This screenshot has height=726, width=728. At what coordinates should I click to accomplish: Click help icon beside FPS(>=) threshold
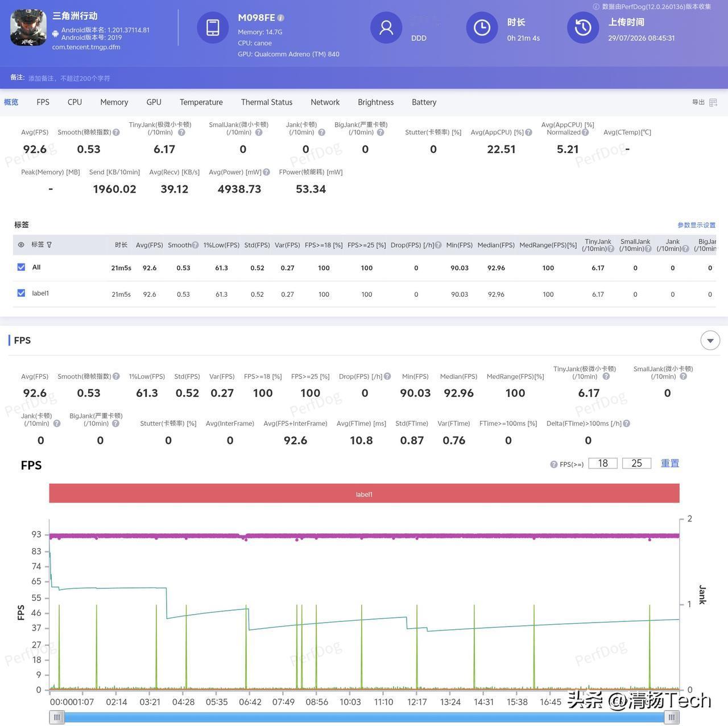click(x=554, y=464)
